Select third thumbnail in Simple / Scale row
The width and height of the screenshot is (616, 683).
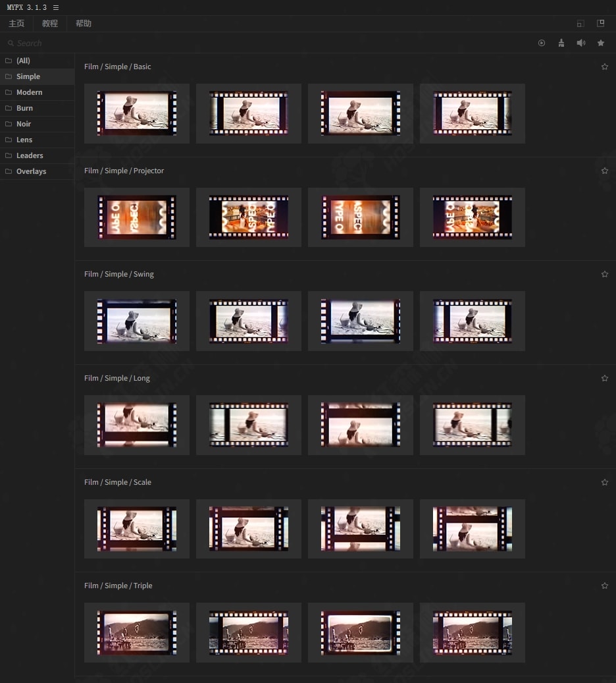361,529
